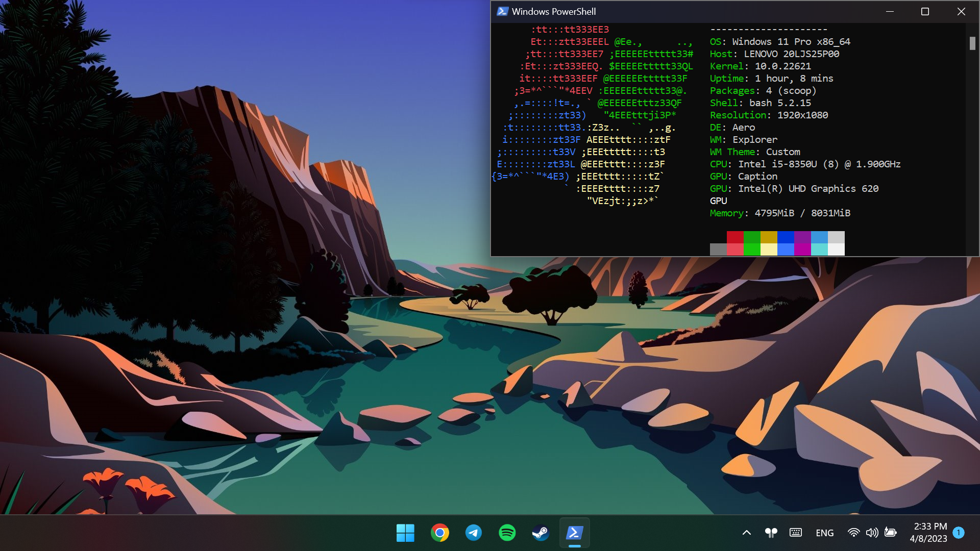The image size is (980, 551).
Task: Click the bright cyan color block
Action: pyautogui.click(x=819, y=249)
